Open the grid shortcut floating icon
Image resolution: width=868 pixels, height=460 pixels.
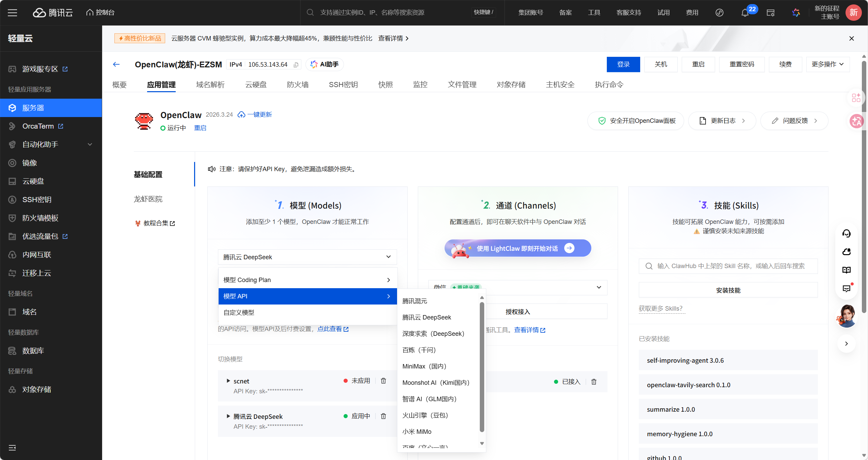coord(856,98)
